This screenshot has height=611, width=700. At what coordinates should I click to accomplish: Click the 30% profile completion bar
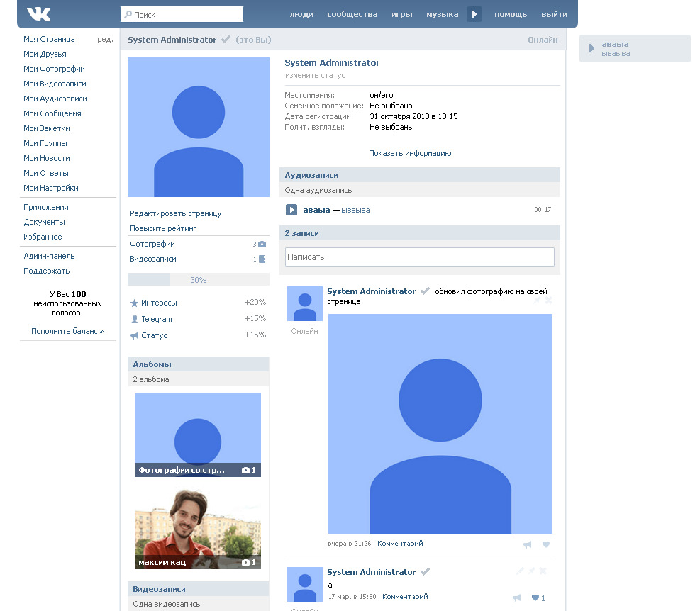pyautogui.click(x=198, y=280)
